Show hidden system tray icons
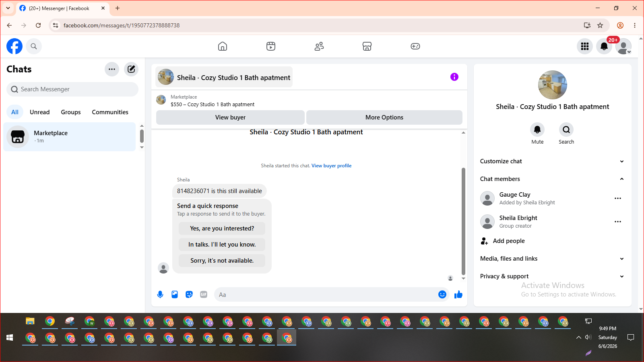Viewport: 644px width, 362px height. tap(578, 337)
